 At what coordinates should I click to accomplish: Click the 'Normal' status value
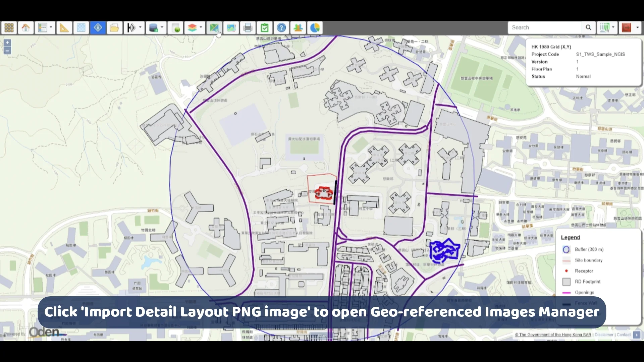pos(583,76)
